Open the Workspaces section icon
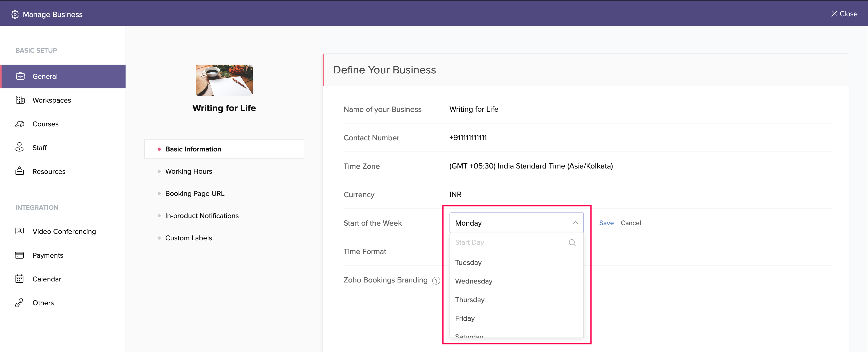This screenshot has width=868, height=352. point(20,100)
